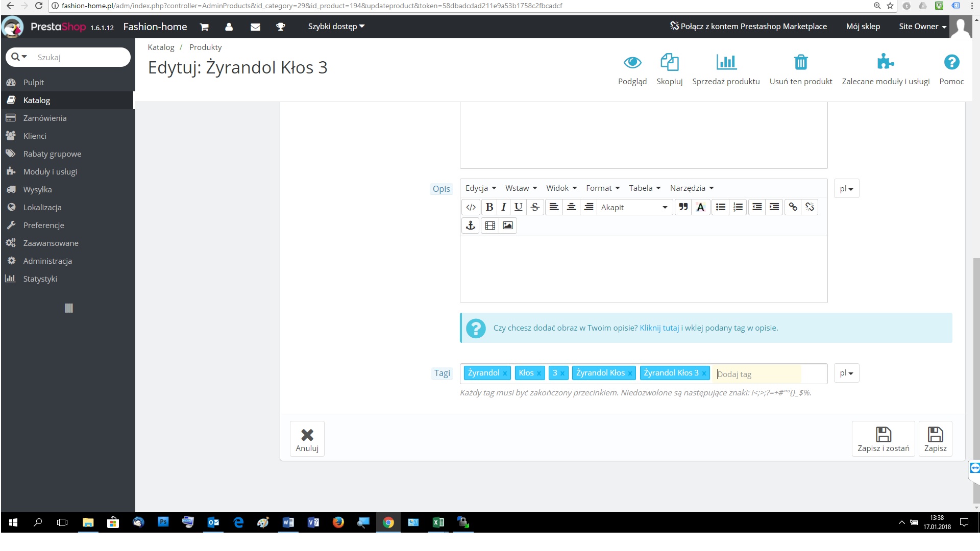Image resolution: width=980 pixels, height=551 pixels.
Task: Open Zamówienia in the sidebar
Action: point(45,118)
